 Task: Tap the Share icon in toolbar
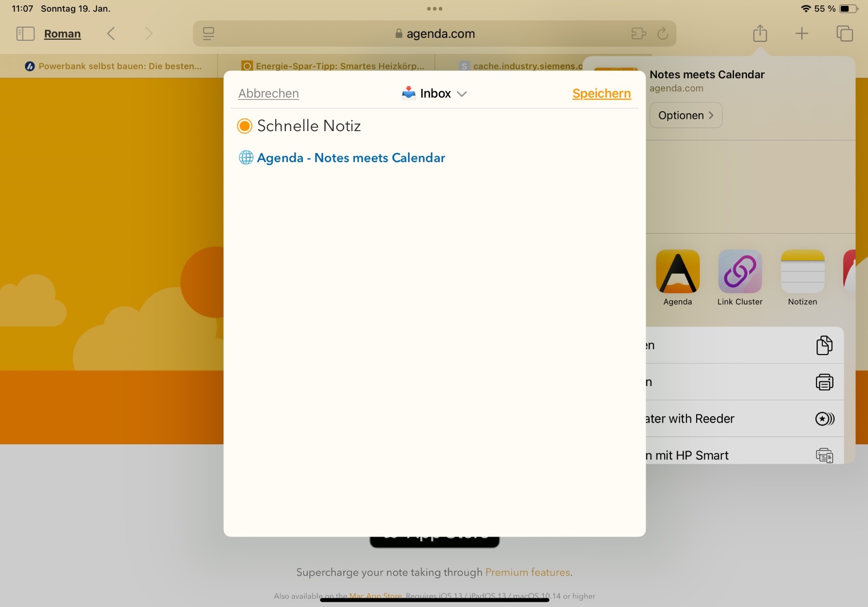(x=760, y=33)
